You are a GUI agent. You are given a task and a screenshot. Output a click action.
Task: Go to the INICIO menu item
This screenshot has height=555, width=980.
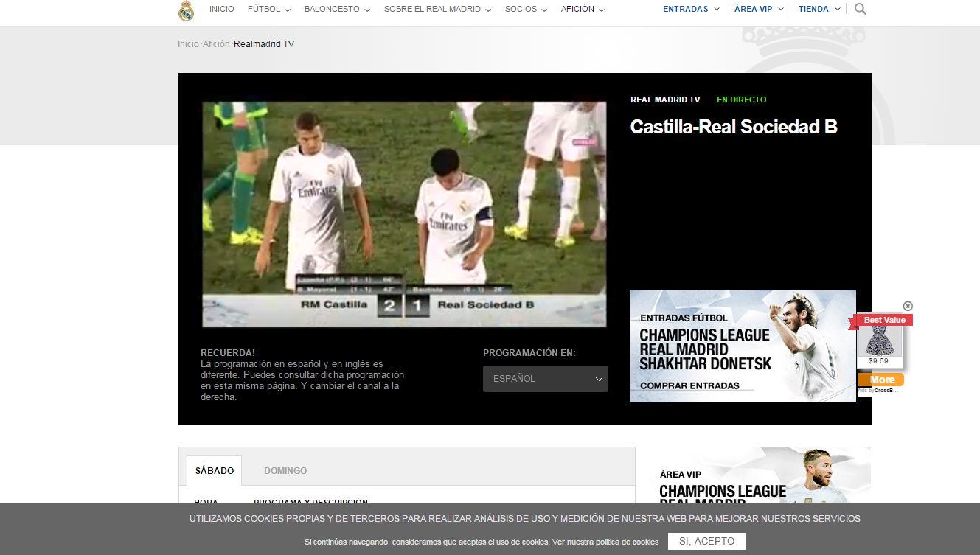coord(222,9)
